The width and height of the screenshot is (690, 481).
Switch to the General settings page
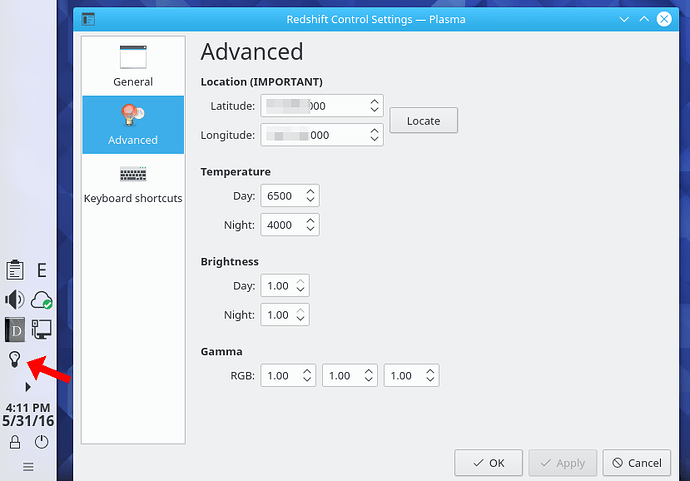click(133, 66)
